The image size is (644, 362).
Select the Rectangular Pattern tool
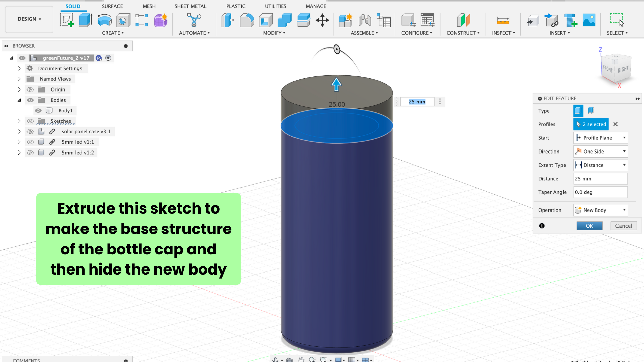(x=142, y=20)
